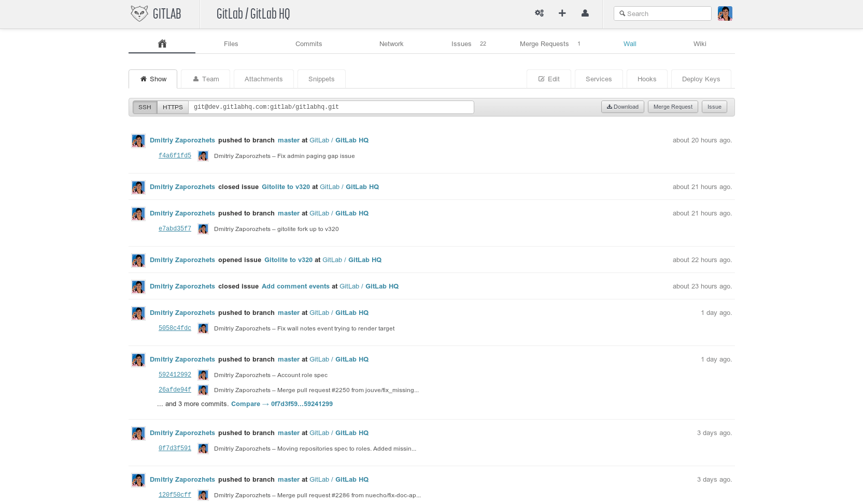Click the Issue button

tap(714, 107)
